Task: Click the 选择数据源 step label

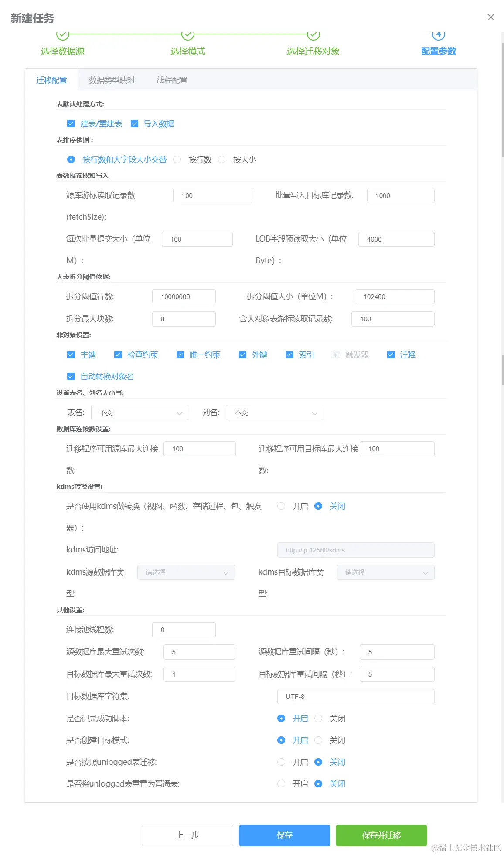Action: click(x=63, y=51)
